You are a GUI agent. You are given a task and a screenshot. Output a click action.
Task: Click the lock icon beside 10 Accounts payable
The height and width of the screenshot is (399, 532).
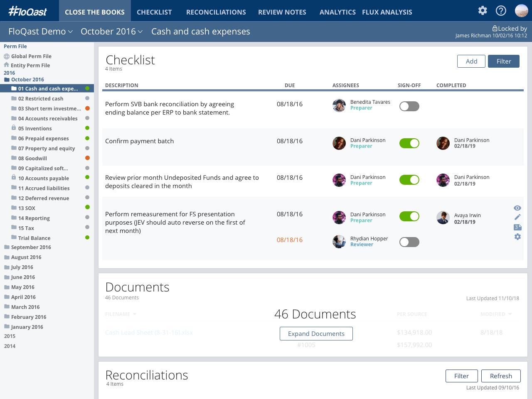point(14,178)
